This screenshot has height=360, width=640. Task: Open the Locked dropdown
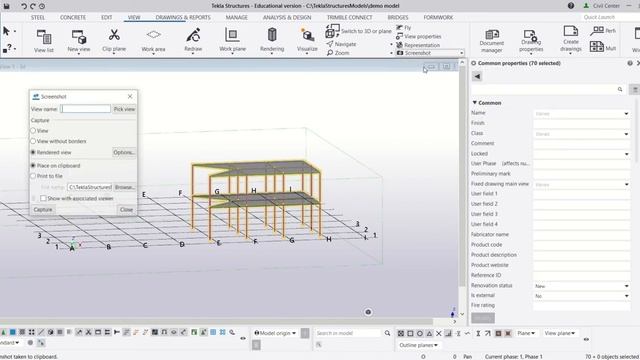(626, 154)
